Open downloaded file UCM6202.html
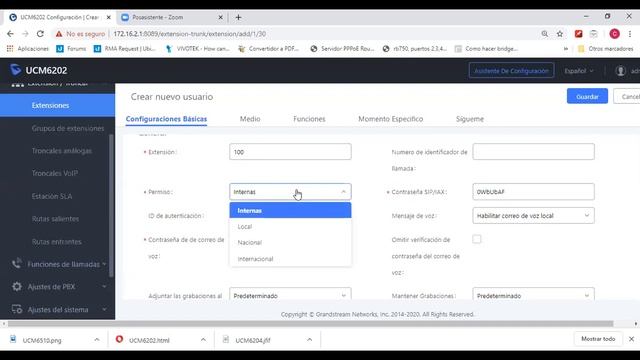Screen dimensions: 640x360 click(x=149, y=340)
